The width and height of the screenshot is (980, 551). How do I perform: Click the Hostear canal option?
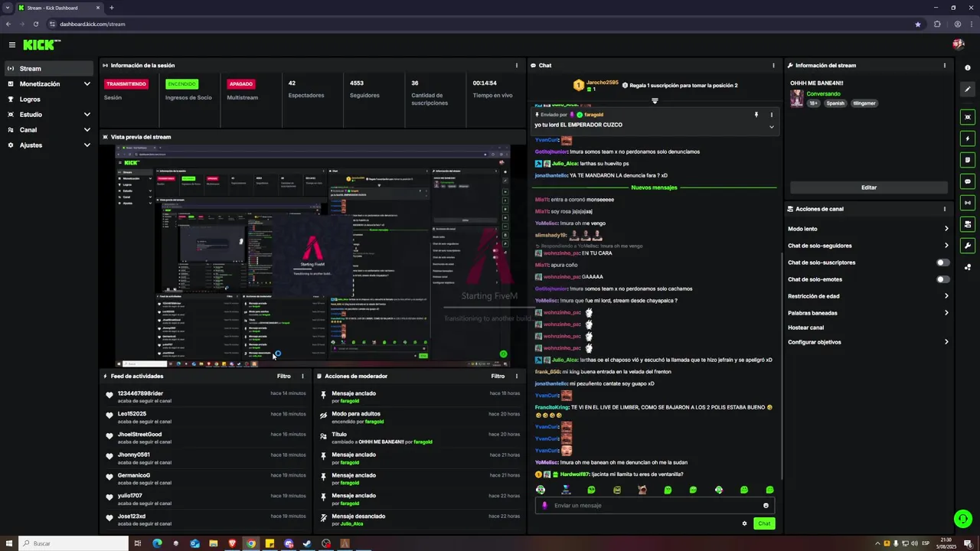point(805,328)
